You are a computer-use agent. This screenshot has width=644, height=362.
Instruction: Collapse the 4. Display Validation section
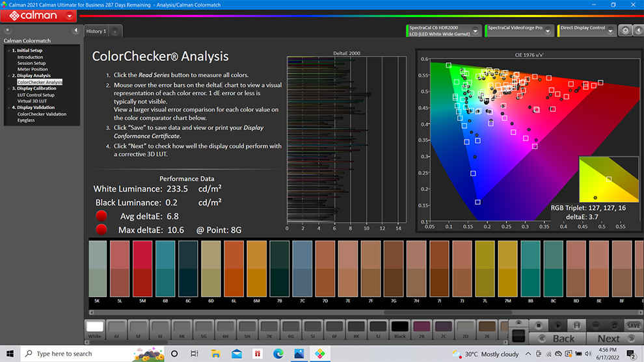pos(8,107)
